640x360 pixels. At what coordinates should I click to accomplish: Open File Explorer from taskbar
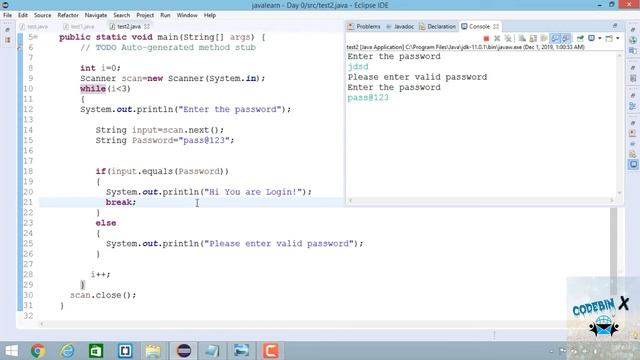[153, 351]
